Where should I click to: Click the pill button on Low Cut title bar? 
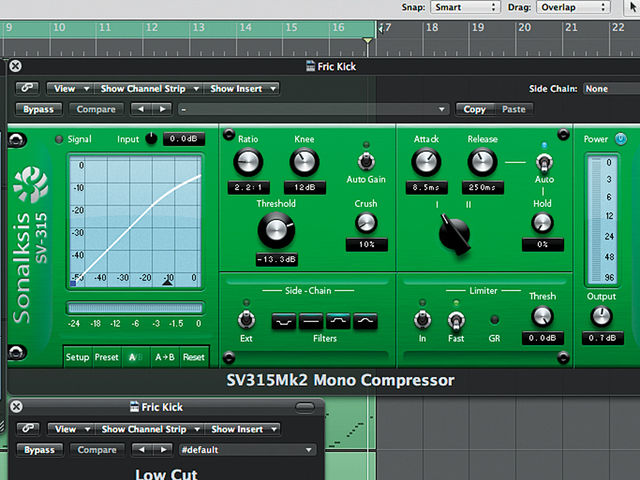304,406
